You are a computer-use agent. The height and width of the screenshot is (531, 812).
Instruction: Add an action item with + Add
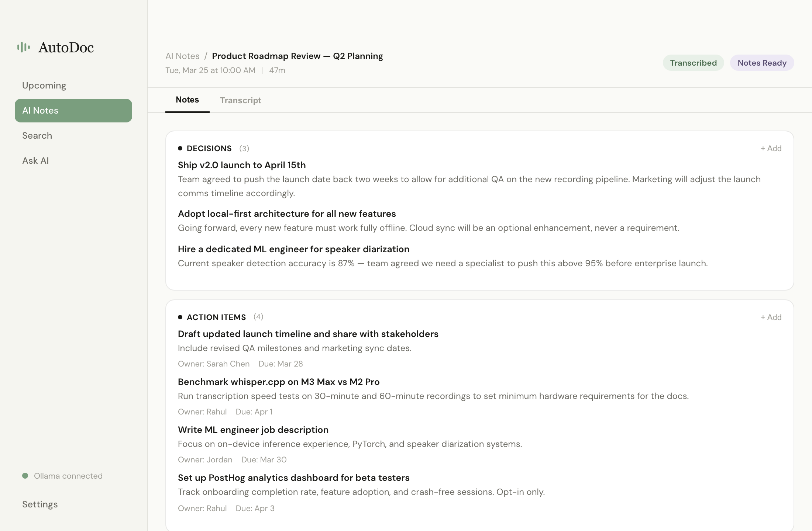click(x=771, y=317)
